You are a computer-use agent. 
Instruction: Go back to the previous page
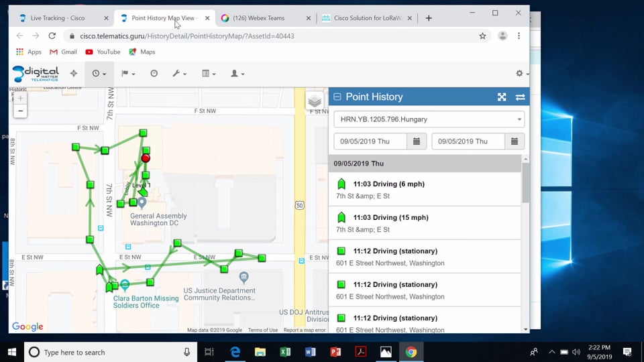coord(19,36)
